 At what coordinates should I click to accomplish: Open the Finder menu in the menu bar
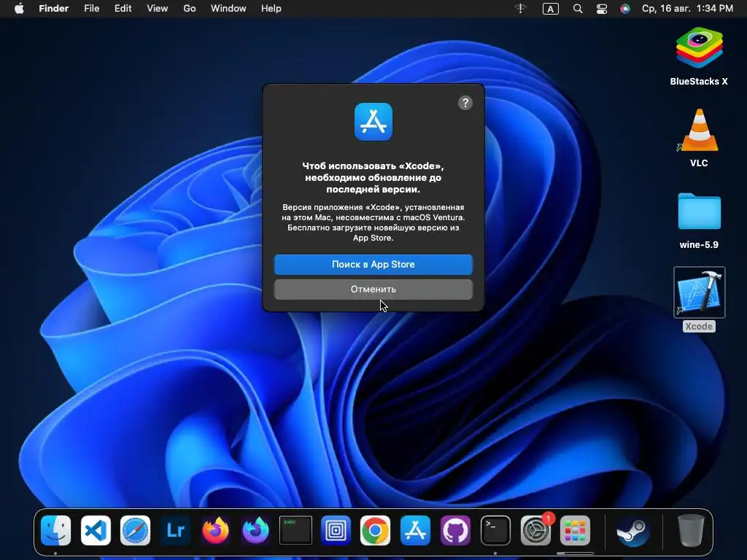(x=53, y=9)
